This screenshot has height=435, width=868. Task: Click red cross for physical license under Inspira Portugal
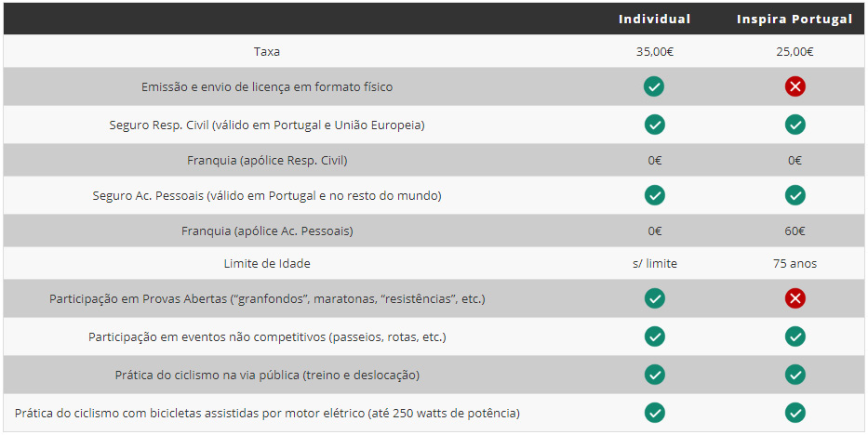795,86
